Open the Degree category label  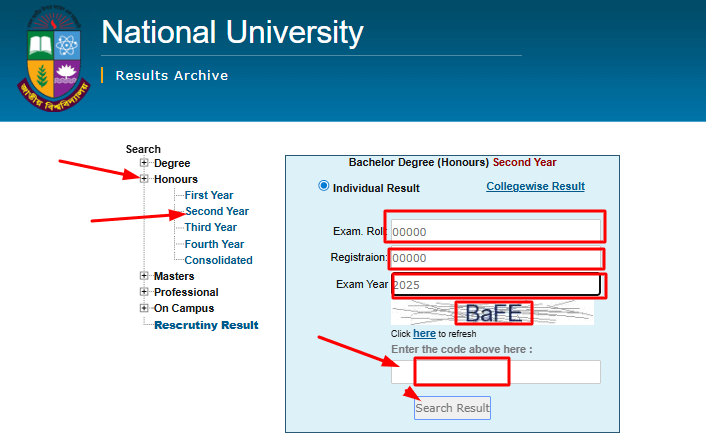[x=172, y=163]
